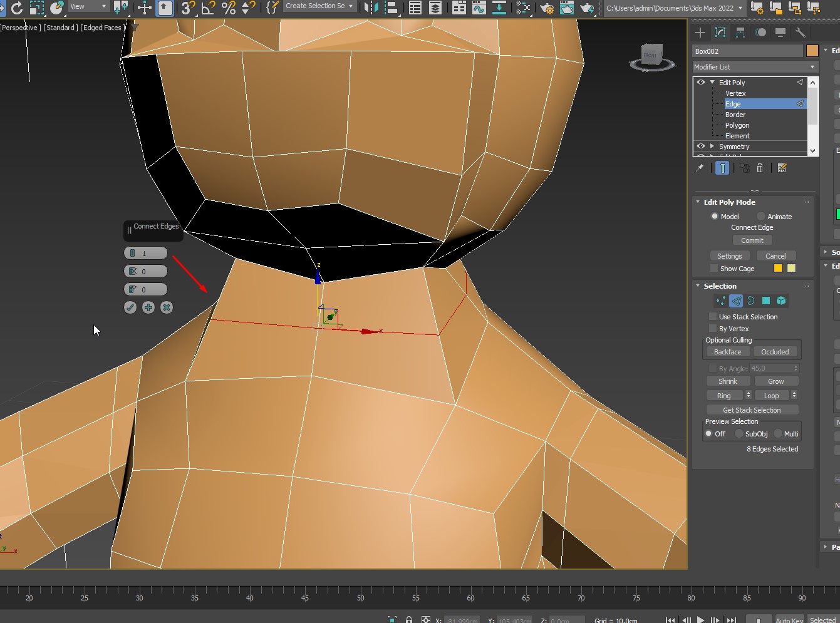Select Vertex sub-object selection icon

[x=721, y=301]
